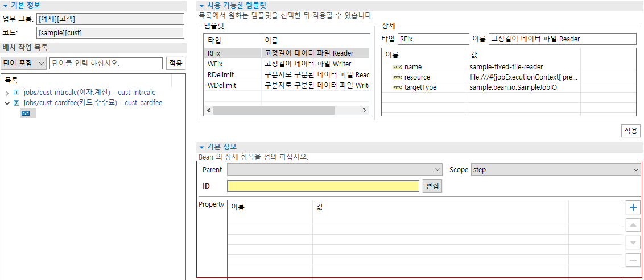Screen dimensions: 644x280
Task: Click the icon beside the targetType property
Action: pyautogui.click(x=397, y=87)
